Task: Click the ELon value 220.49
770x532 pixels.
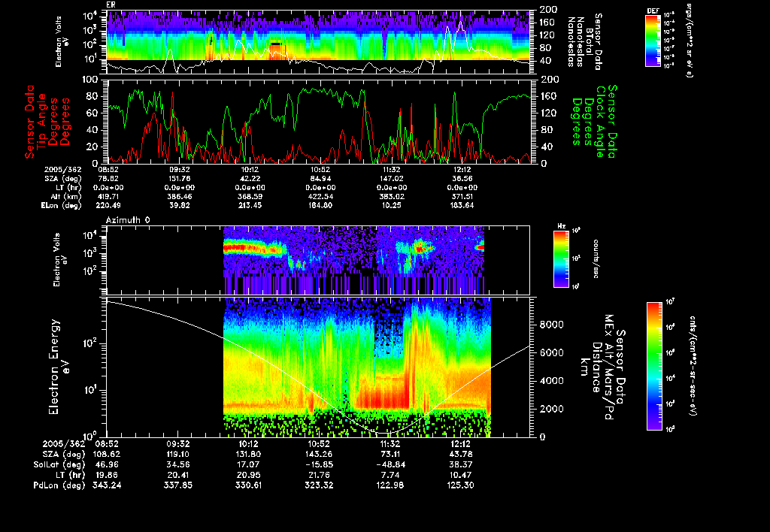Action: click(x=109, y=205)
